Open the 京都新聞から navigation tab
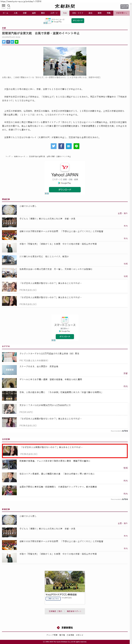 click(x=122, y=13)
